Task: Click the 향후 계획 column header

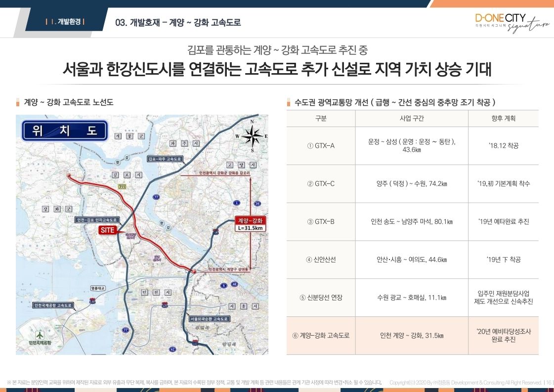Action: [503, 119]
